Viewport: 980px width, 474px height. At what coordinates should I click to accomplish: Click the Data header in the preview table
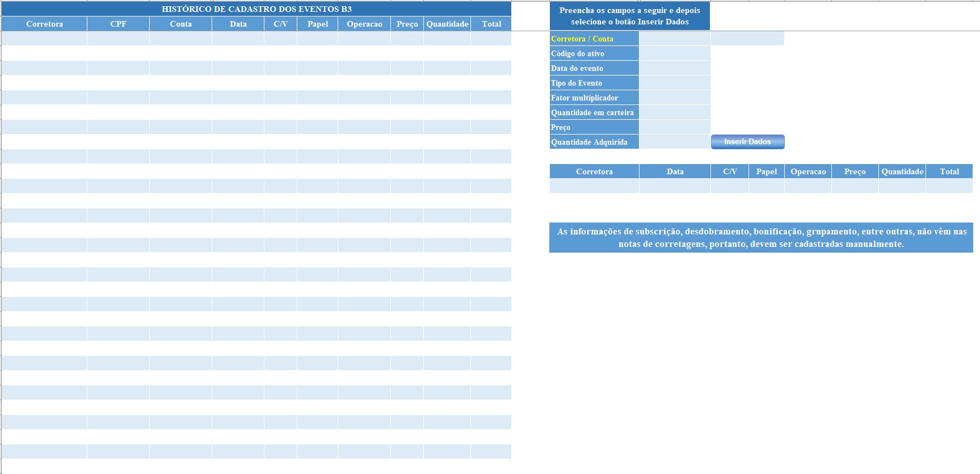[675, 171]
